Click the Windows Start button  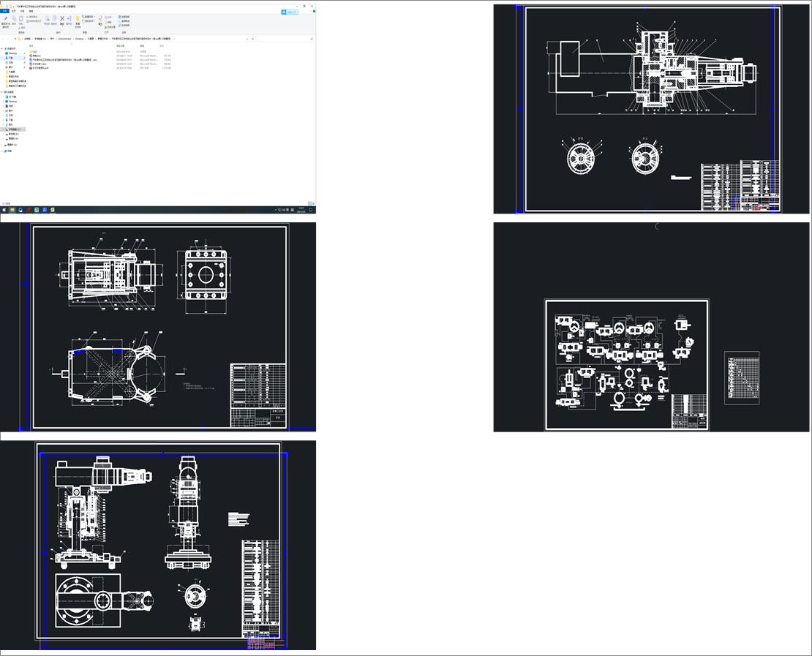4,210
